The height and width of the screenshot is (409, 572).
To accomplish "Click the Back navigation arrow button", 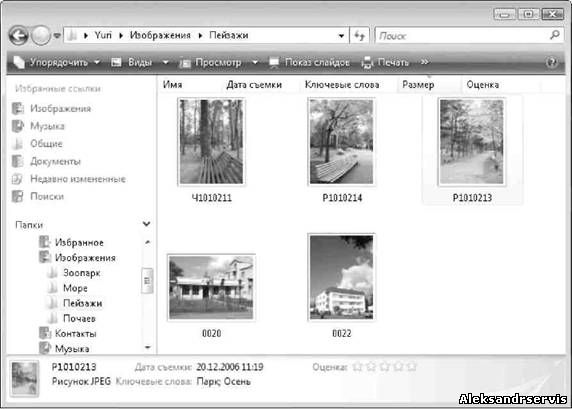I will 19,36.
